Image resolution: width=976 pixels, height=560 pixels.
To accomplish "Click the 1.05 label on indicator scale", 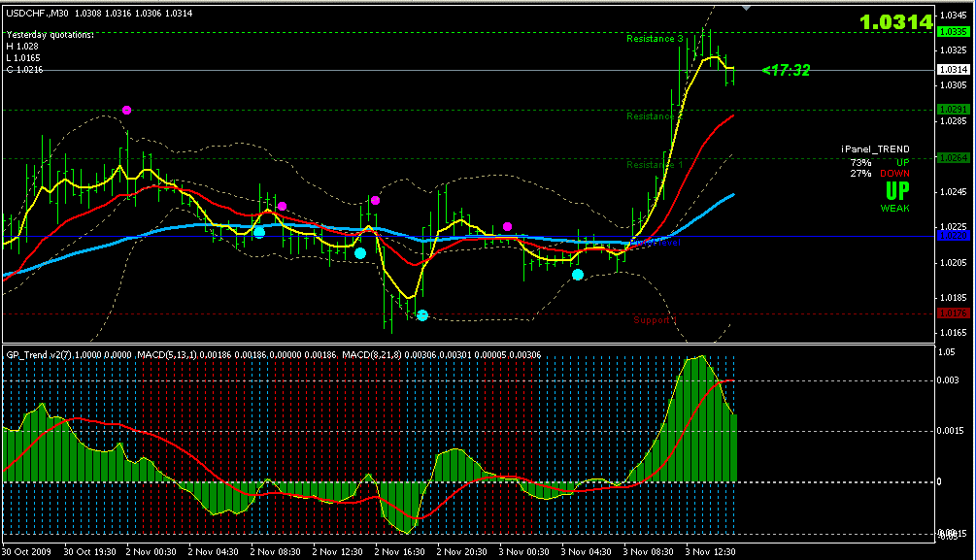I will tap(946, 352).
